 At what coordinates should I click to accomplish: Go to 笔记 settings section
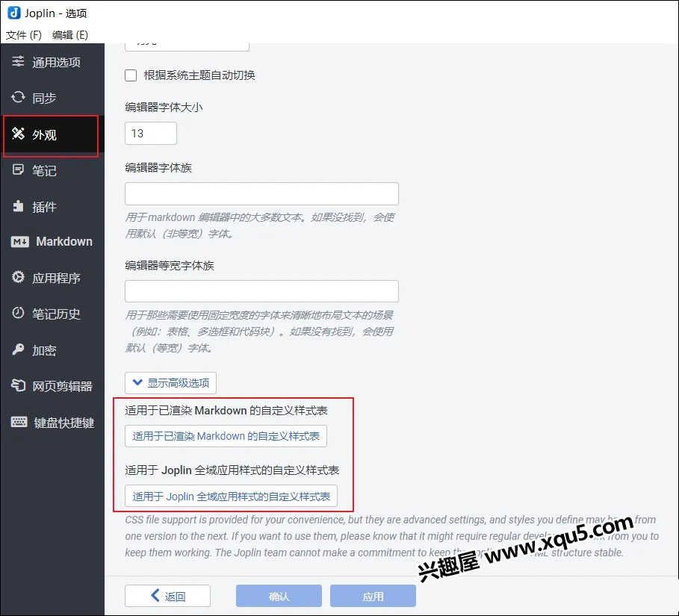tap(52, 170)
